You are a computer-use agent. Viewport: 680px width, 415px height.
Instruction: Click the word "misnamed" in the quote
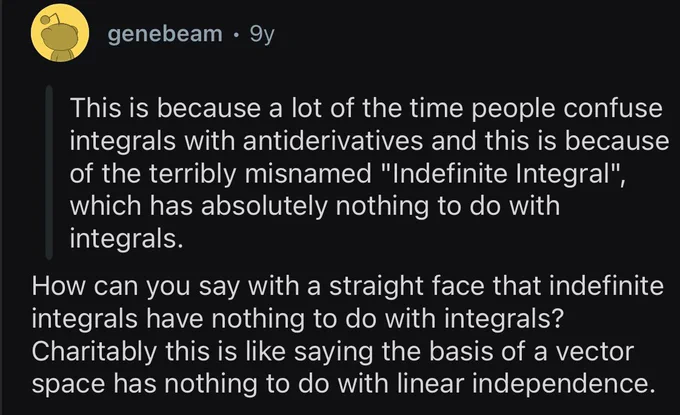click(x=308, y=173)
